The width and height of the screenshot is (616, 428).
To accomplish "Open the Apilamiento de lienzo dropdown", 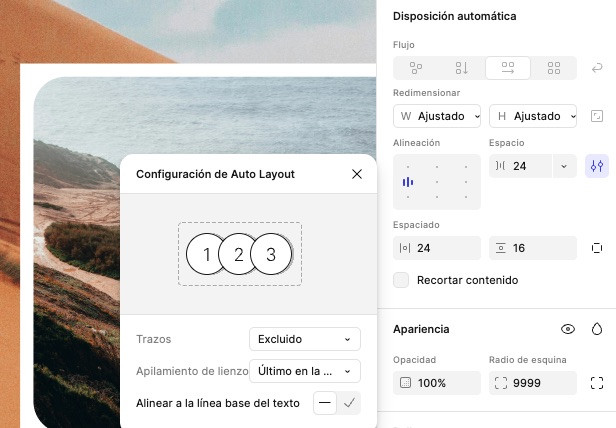I will tap(304, 371).
